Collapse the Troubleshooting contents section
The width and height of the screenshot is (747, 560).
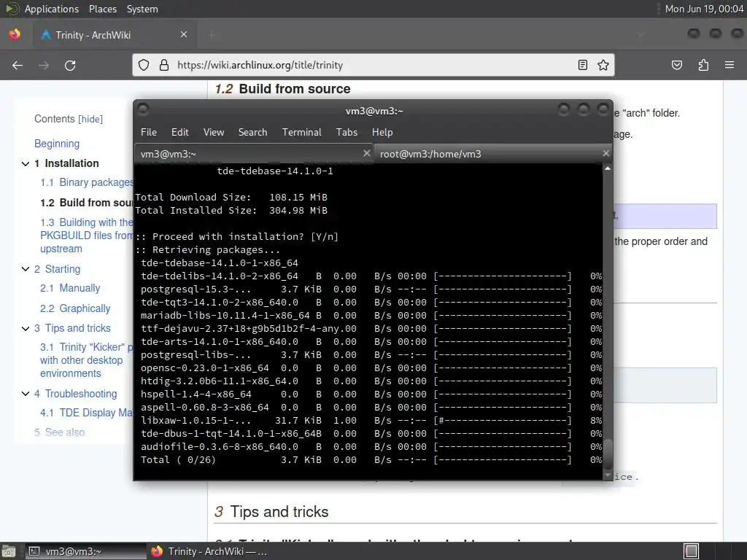tap(26, 394)
